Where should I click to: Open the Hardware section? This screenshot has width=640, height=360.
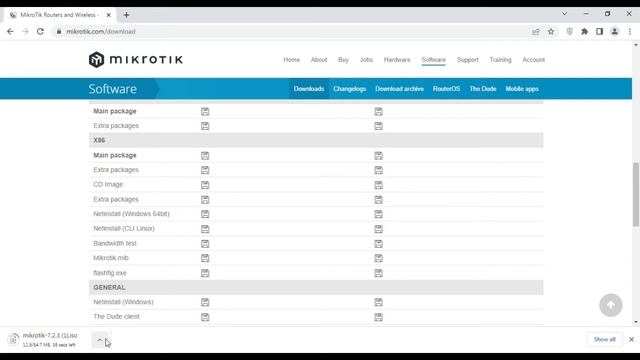[397, 60]
